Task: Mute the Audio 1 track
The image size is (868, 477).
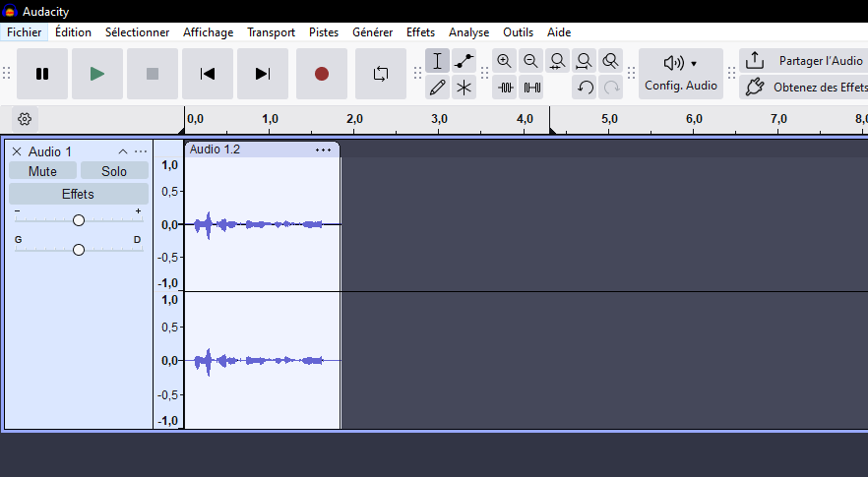Action: (x=42, y=171)
